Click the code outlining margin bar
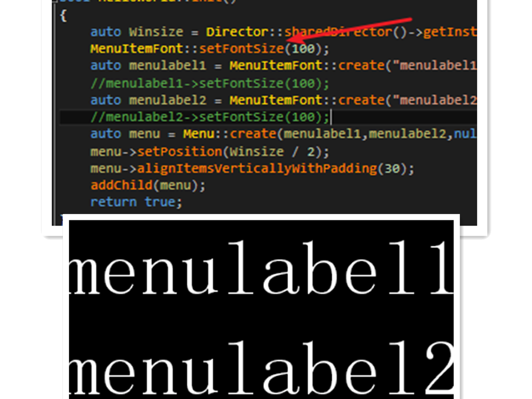The image size is (532, 399). [x=55, y=112]
